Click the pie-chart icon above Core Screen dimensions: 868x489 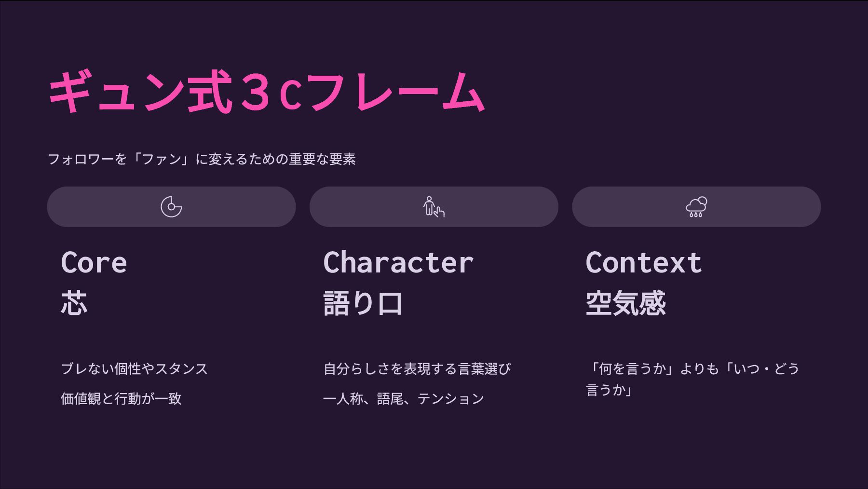point(171,207)
